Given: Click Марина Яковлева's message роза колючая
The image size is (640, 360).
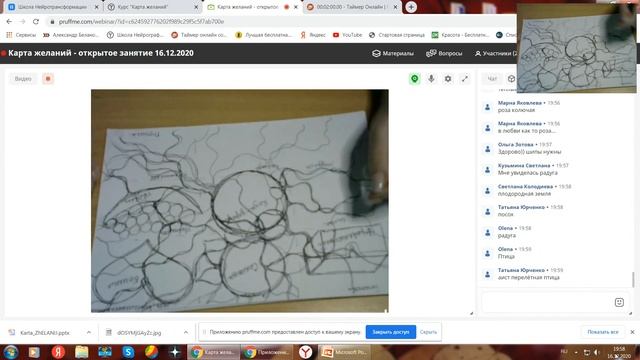Looking at the screenshot, I should pyautogui.click(x=516, y=110).
